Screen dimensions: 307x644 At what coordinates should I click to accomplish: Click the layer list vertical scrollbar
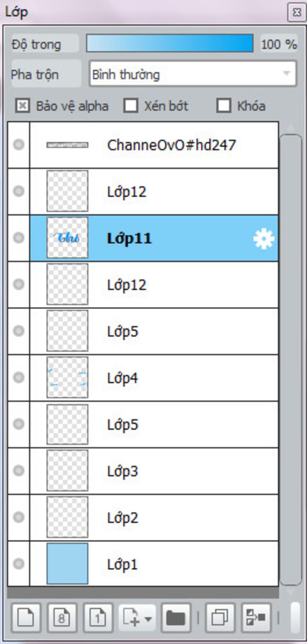[x=291, y=360]
